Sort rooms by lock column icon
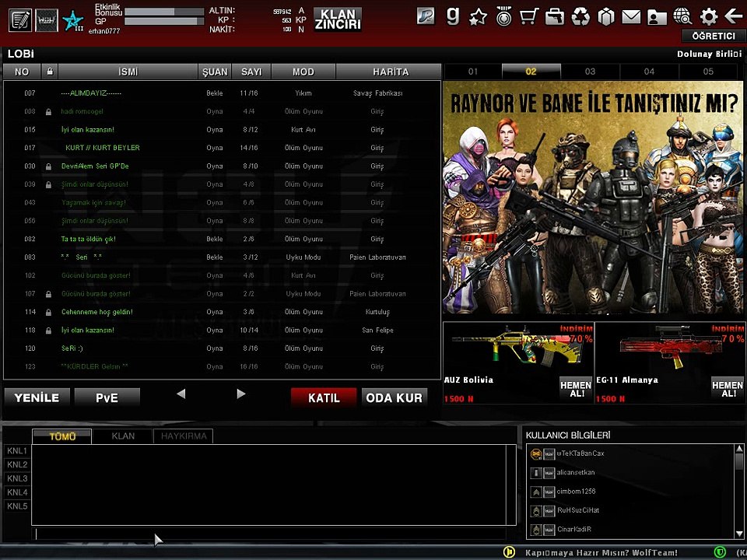The width and height of the screenshot is (747, 560). [x=50, y=72]
